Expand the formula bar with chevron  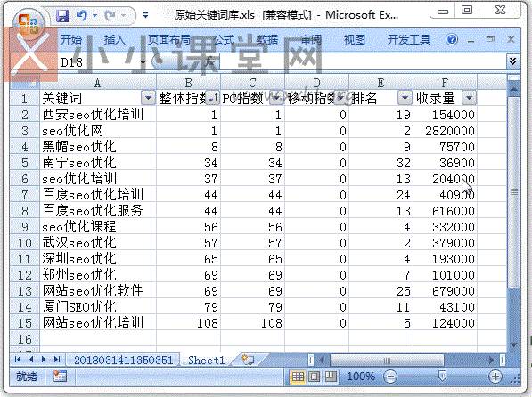click(512, 61)
